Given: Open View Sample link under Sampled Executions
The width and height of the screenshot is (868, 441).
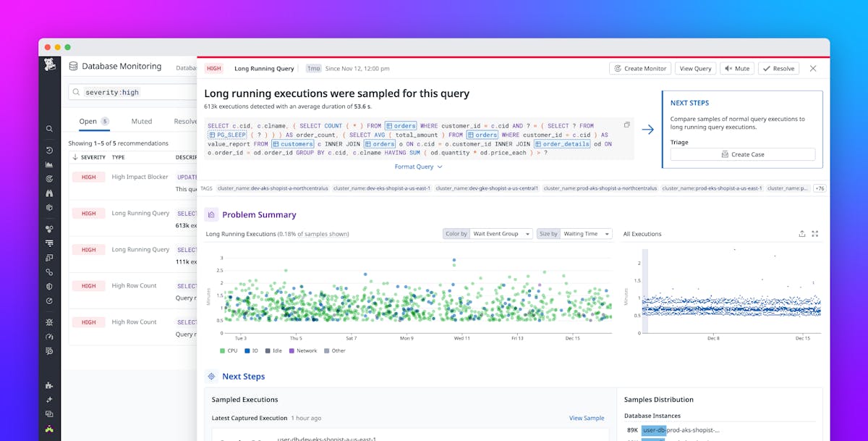Looking at the screenshot, I should point(587,418).
